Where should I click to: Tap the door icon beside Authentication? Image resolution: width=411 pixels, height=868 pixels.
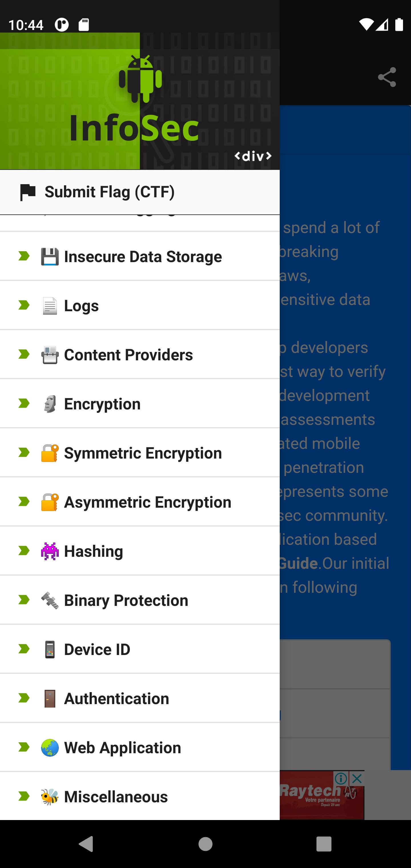(x=50, y=698)
